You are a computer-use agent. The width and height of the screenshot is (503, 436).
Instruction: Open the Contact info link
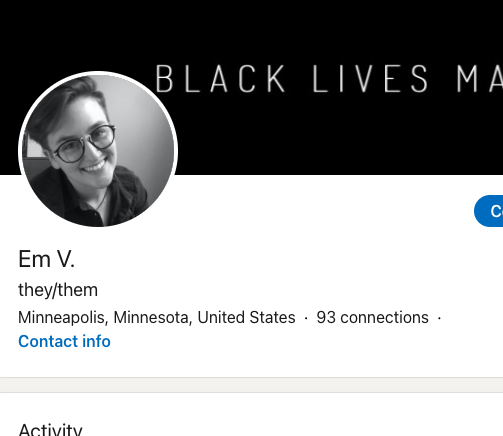point(64,341)
